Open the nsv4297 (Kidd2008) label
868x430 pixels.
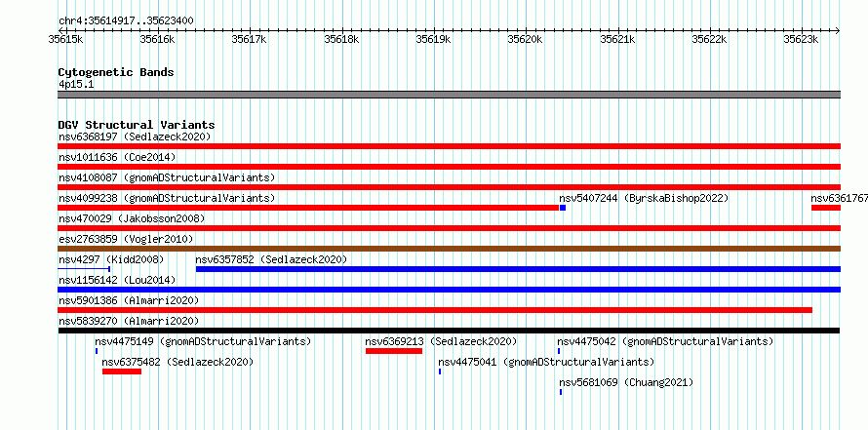click(111, 259)
